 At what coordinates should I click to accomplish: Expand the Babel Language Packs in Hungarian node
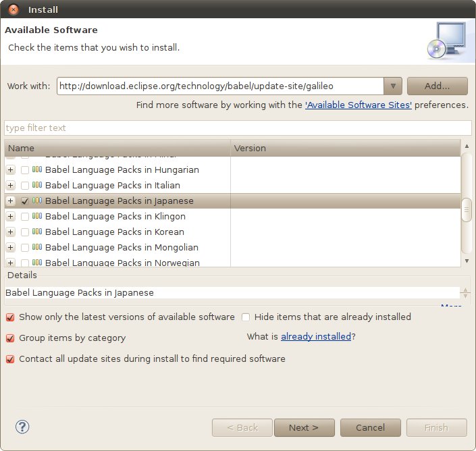(10, 169)
